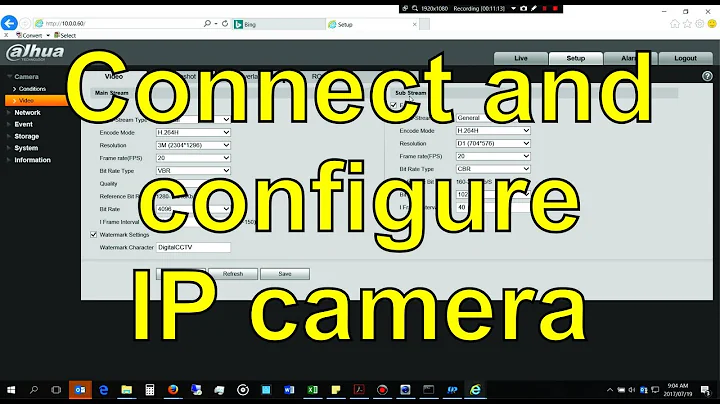This screenshot has height=404, width=720.
Task: Open Sub Stream Resolution D1 dropdown
Action: [x=493, y=144]
